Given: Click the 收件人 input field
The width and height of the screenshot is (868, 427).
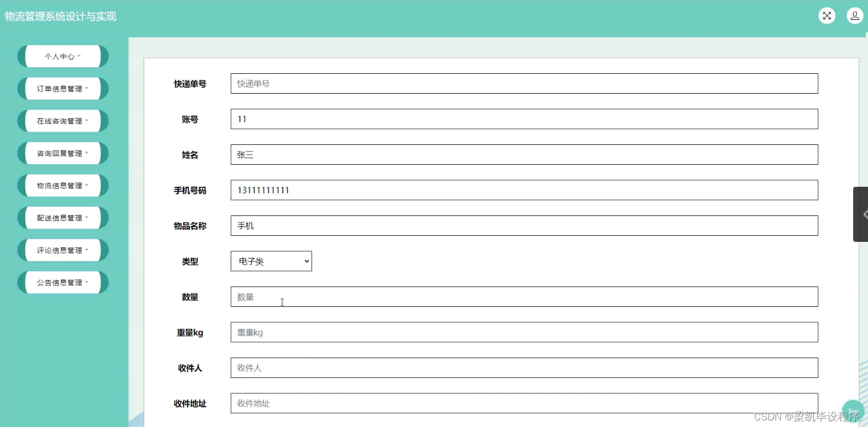Looking at the screenshot, I should (523, 367).
